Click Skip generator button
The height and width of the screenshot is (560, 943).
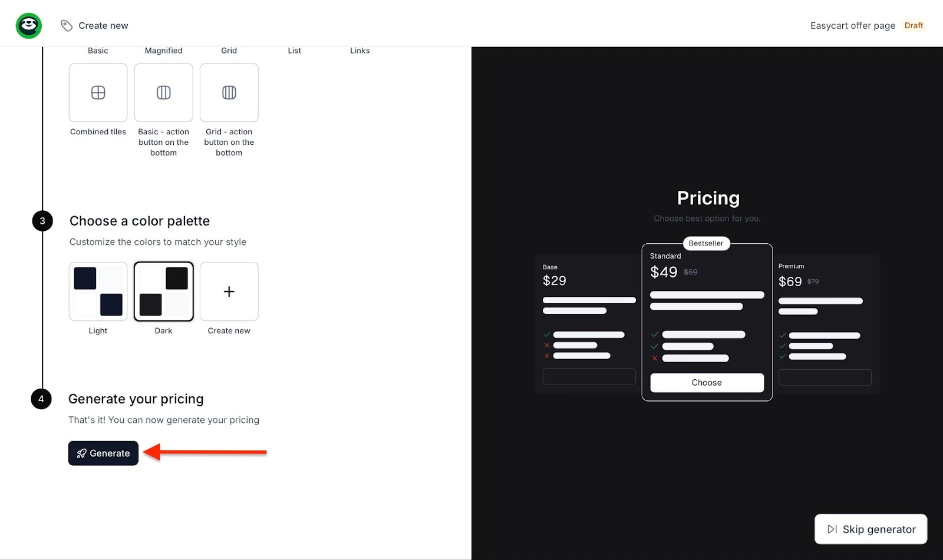871,529
